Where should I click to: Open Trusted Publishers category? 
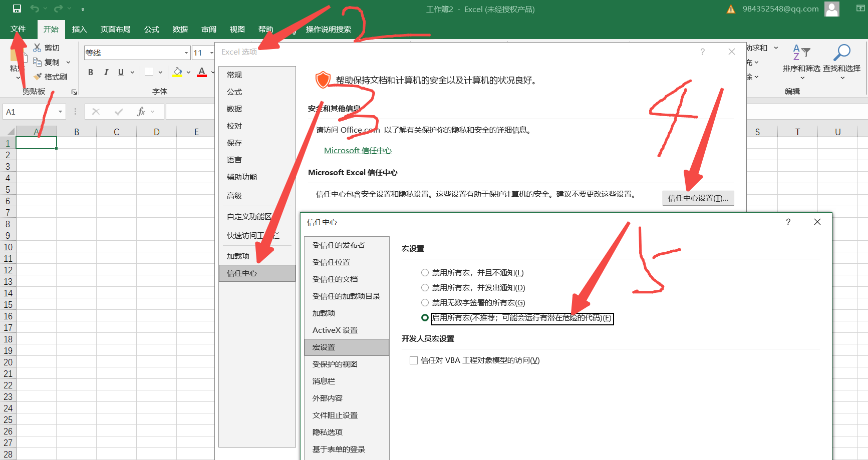tap(347, 245)
